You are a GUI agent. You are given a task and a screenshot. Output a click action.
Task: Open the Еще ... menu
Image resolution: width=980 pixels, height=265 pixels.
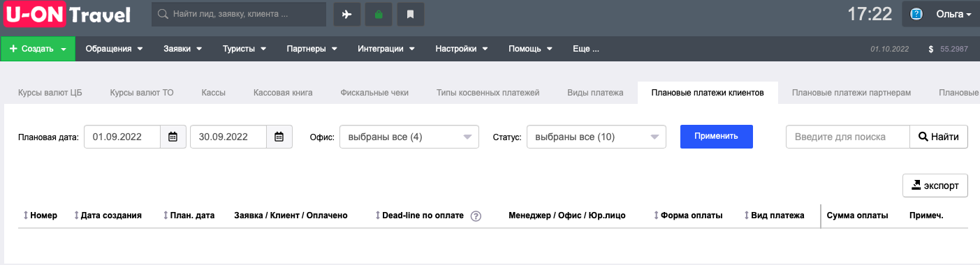pyautogui.click(x=586, y=49)
